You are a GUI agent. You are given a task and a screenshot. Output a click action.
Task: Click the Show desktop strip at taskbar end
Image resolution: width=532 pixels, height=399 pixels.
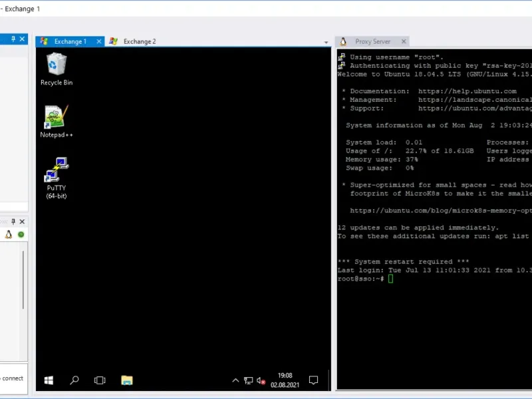[329, 380]
